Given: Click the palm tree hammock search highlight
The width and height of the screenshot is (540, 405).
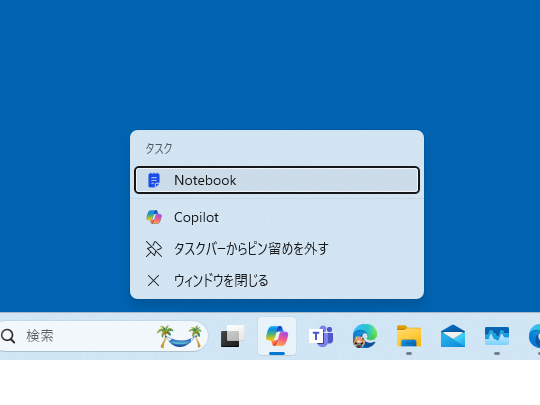Looking at the screenshot, I should [x=179, y=336].
